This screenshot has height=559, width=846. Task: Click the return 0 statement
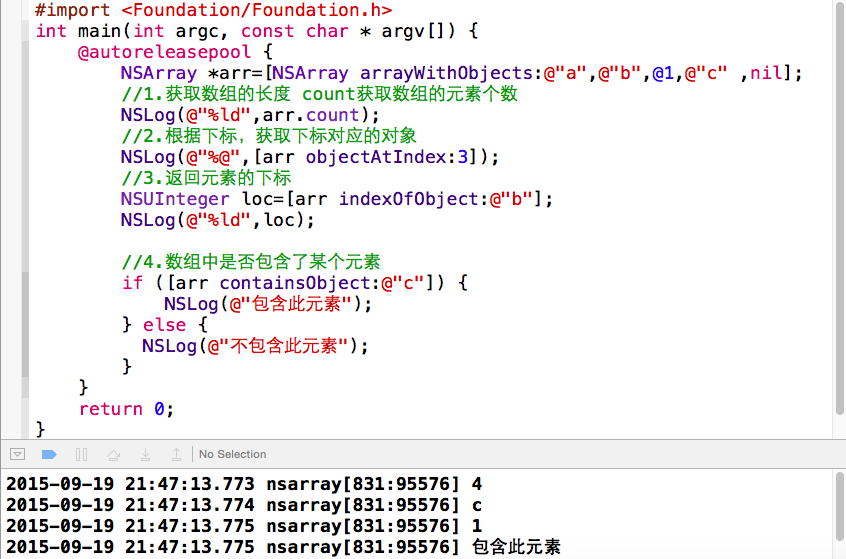pos(126,410)
